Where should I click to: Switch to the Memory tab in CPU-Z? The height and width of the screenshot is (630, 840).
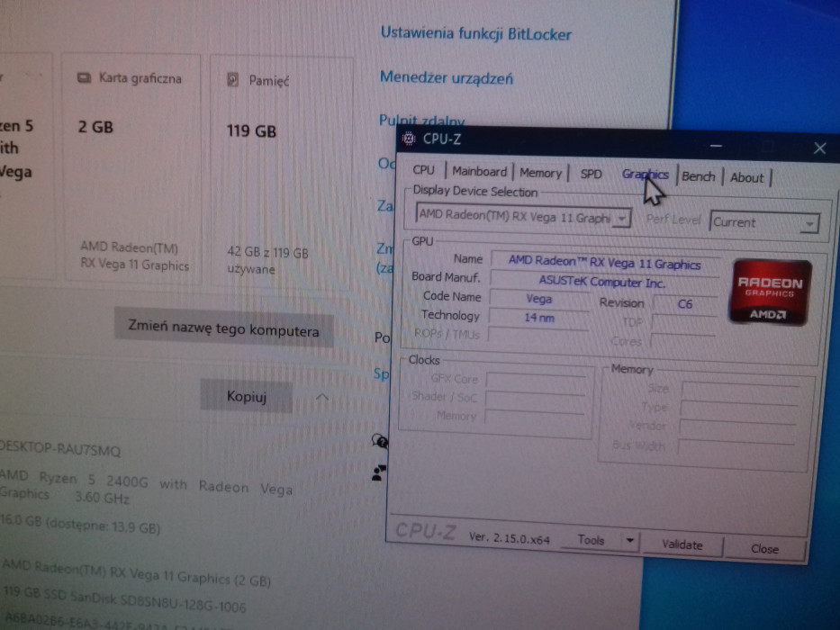pyautogui.click(x=540, y=173)
